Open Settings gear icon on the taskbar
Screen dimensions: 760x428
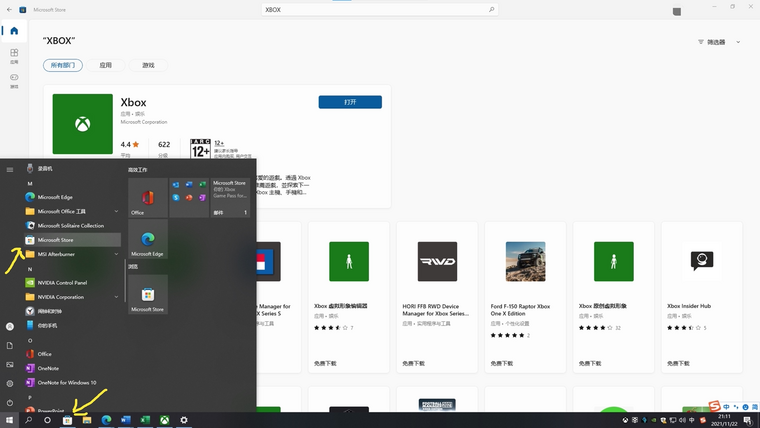184,420
